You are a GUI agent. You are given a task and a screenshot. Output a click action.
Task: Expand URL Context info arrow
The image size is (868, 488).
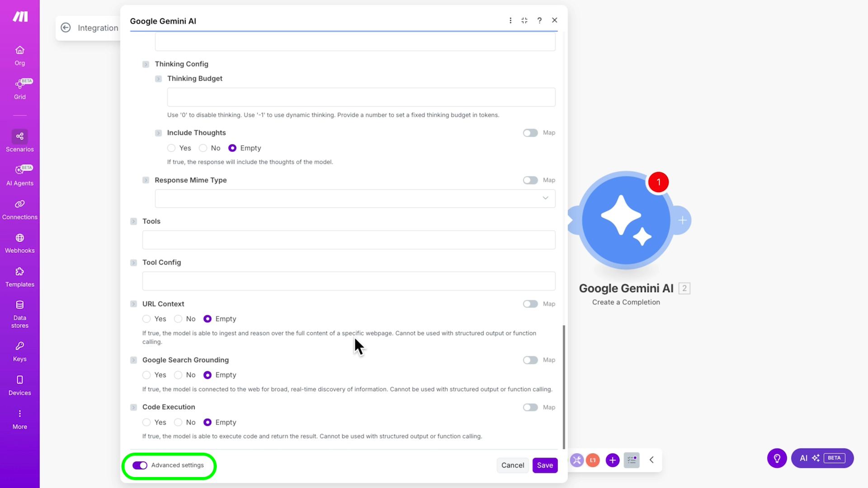click(x=133, y=304)
